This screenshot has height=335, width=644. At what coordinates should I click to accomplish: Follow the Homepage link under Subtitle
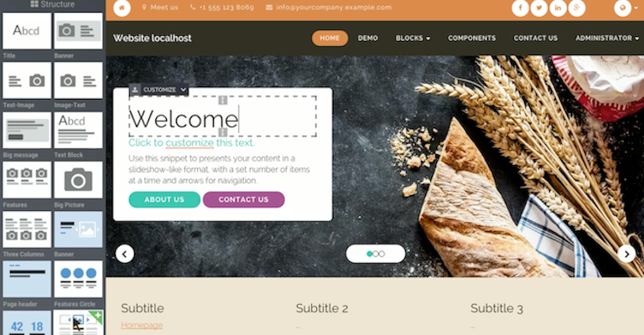pos(142,325)
